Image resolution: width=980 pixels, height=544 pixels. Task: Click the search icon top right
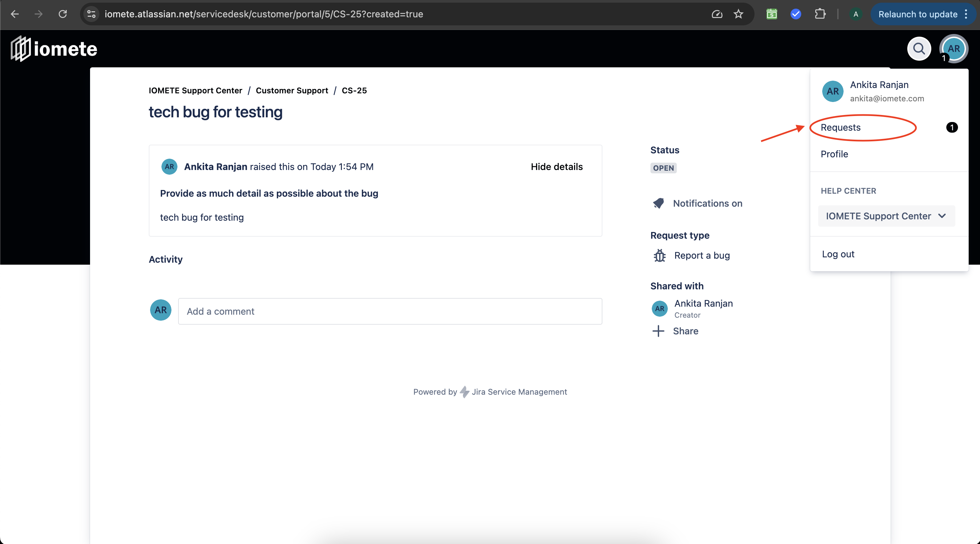click(x=918, y=48)
